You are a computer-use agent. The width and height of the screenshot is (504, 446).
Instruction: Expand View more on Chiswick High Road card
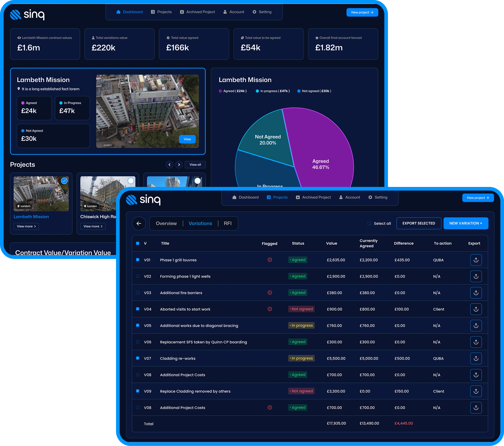pyautogui.click(x=93, y=226)
